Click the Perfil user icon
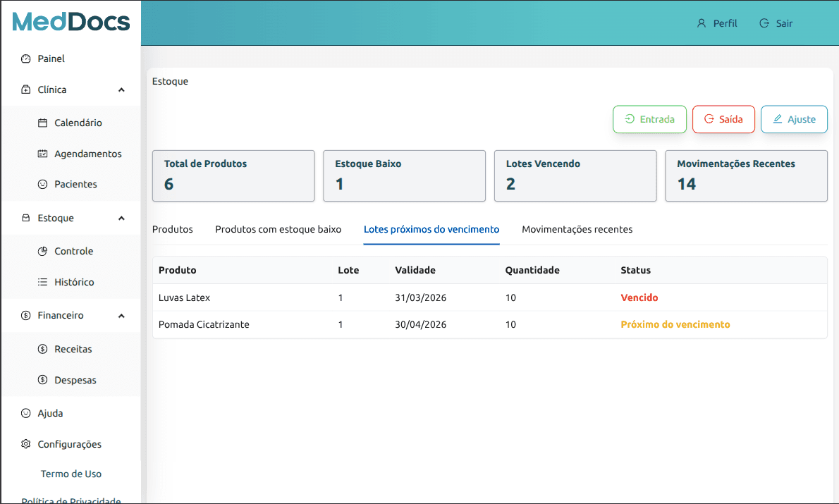This screenshot has height=504, width=839. 701,23
